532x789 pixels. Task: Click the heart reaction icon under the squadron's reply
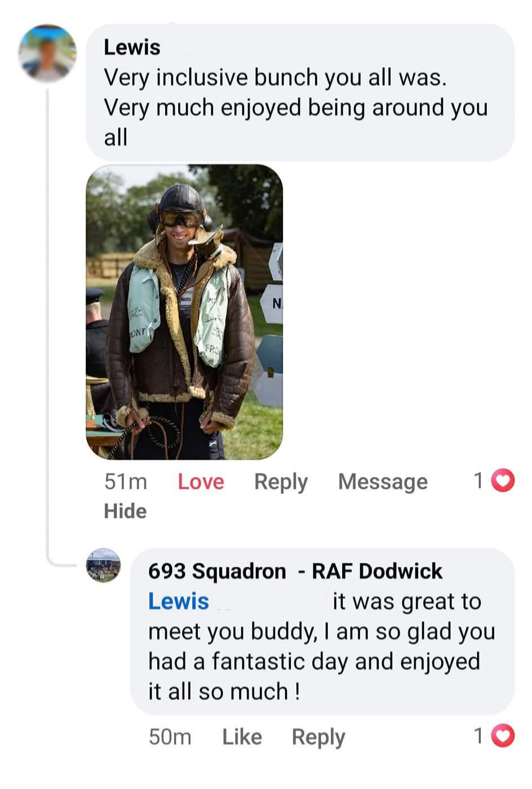click(x=503, y=736)
